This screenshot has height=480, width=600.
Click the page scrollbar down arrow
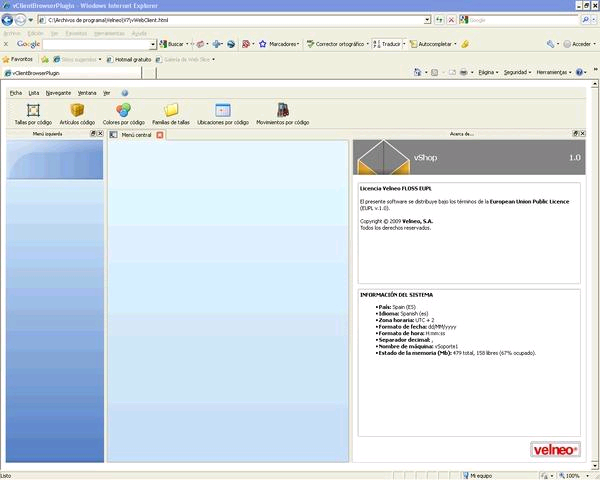(595, 466)
